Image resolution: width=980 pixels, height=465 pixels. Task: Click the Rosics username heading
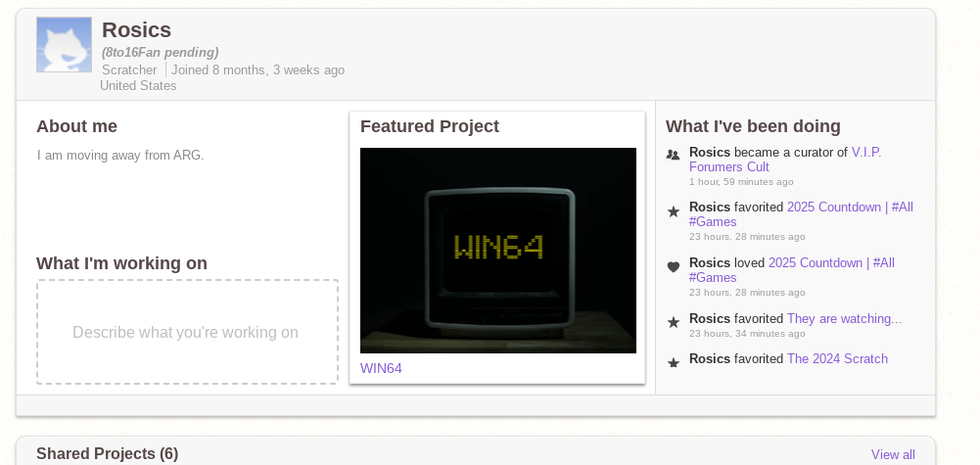coord(136,30)
